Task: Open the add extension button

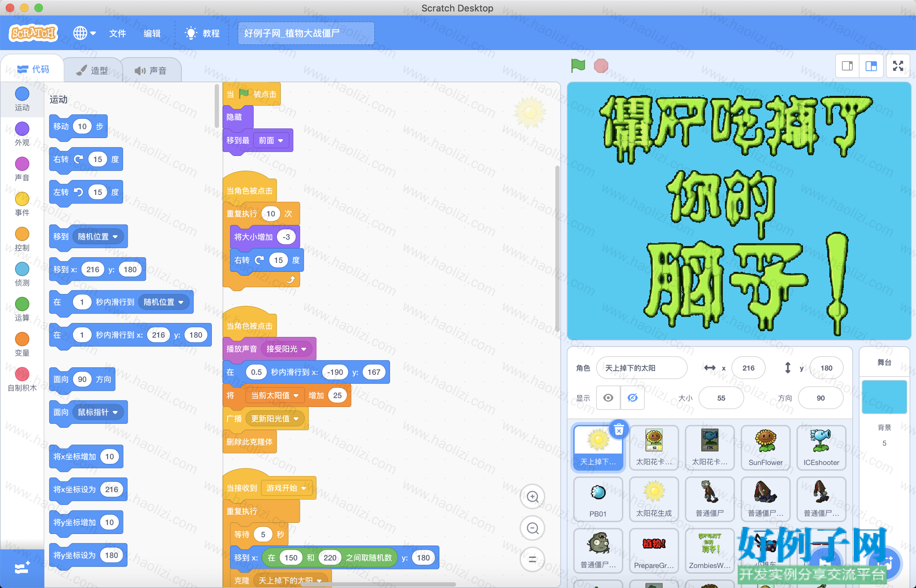Action: pos(22,569)
